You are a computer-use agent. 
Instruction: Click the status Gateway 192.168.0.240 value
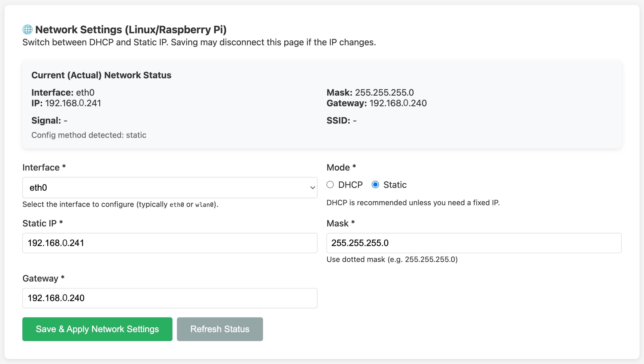[398, 103]
